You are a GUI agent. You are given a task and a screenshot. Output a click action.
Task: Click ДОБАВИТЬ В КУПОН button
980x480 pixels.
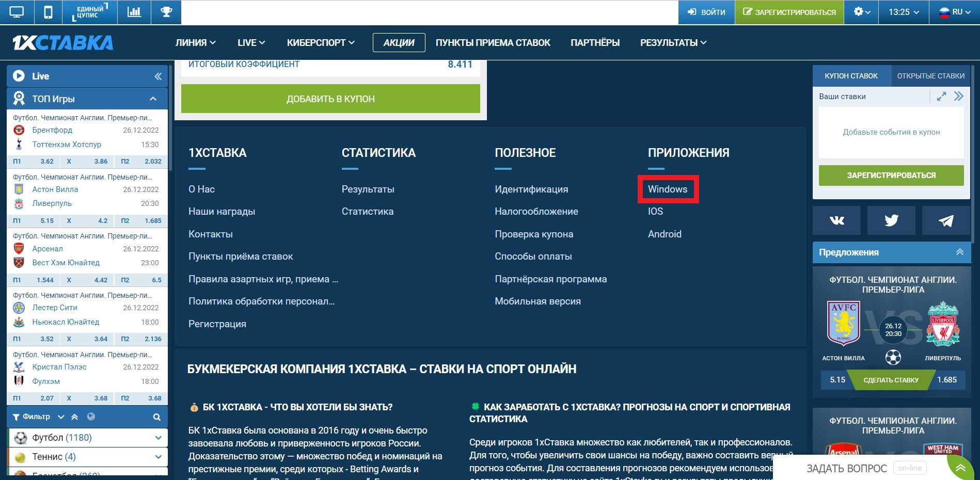330,99
